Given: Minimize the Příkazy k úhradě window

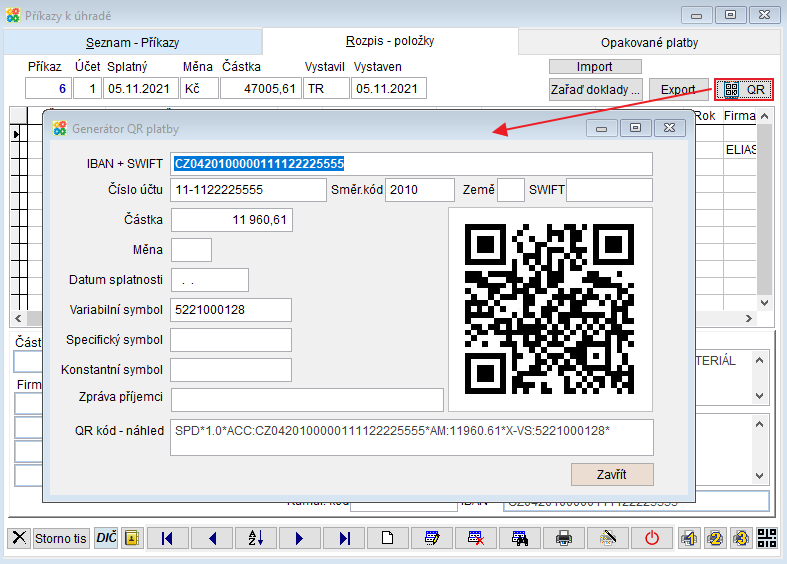Looking at the screenshot, I should [696, 15].
